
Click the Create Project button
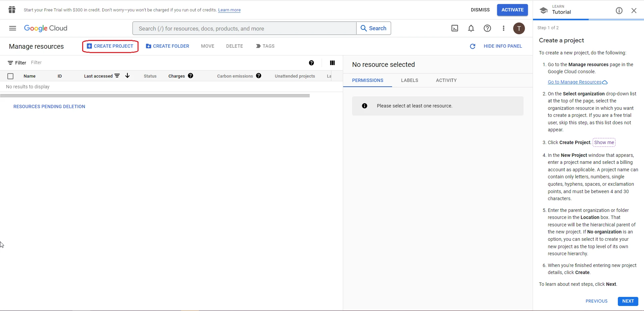(x=110, y=46)
